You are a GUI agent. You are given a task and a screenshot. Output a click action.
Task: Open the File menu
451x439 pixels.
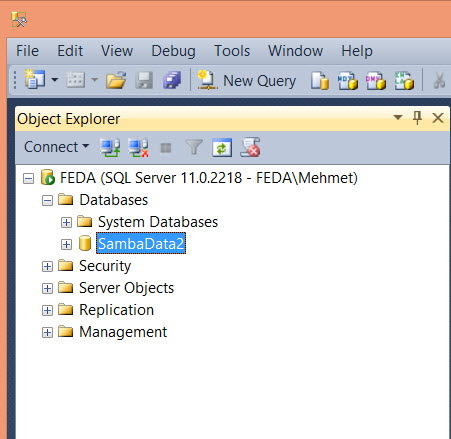click(27, 51)
